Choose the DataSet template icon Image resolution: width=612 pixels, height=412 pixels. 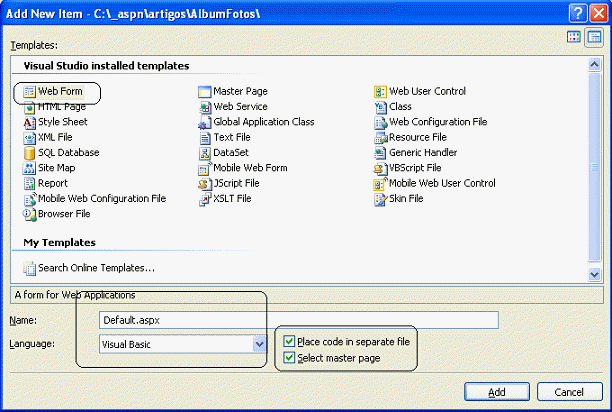205,153
